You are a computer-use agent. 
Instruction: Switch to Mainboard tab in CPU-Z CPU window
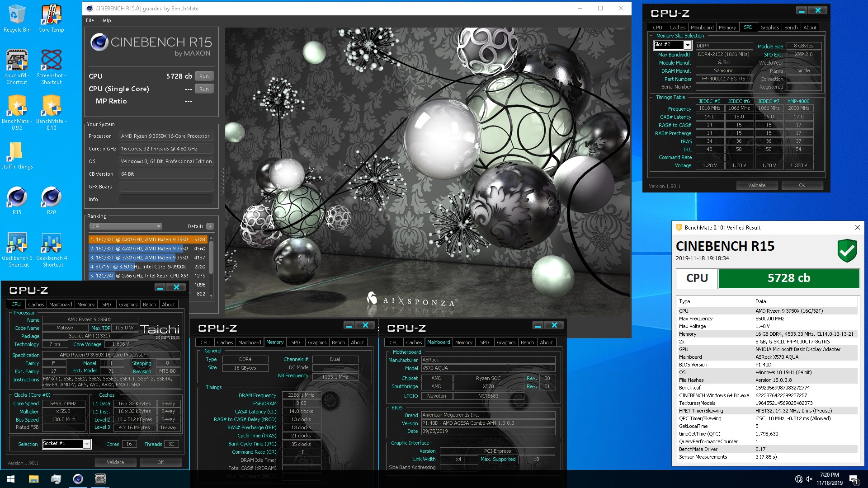coord(61,305)
